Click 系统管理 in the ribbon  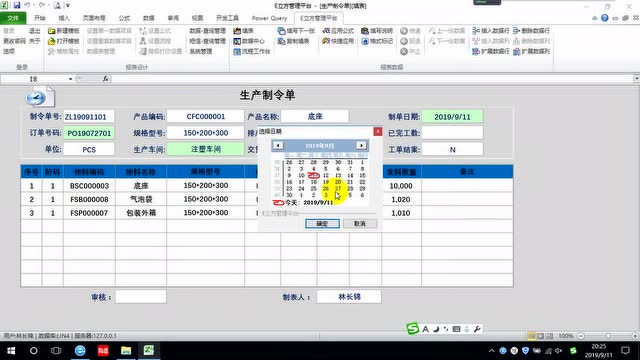pos(201,51)
